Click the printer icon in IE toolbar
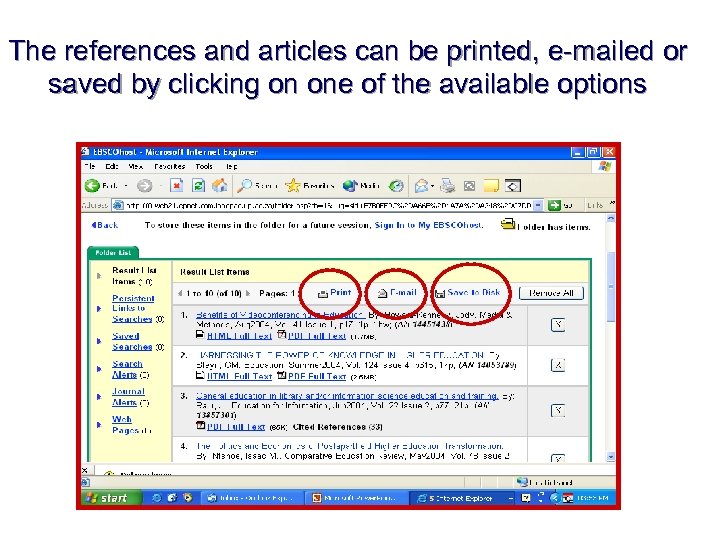This screenshot has width=720, height=540. pos(448,186)
